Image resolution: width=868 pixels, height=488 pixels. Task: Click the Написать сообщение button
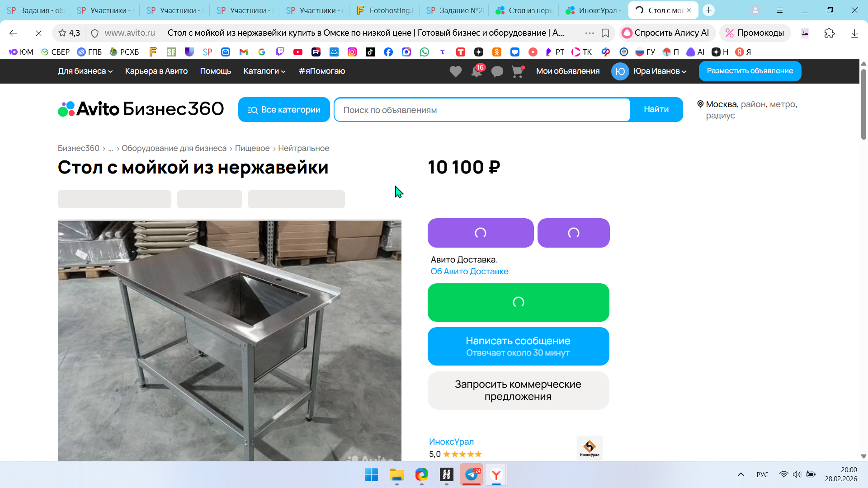518,346
